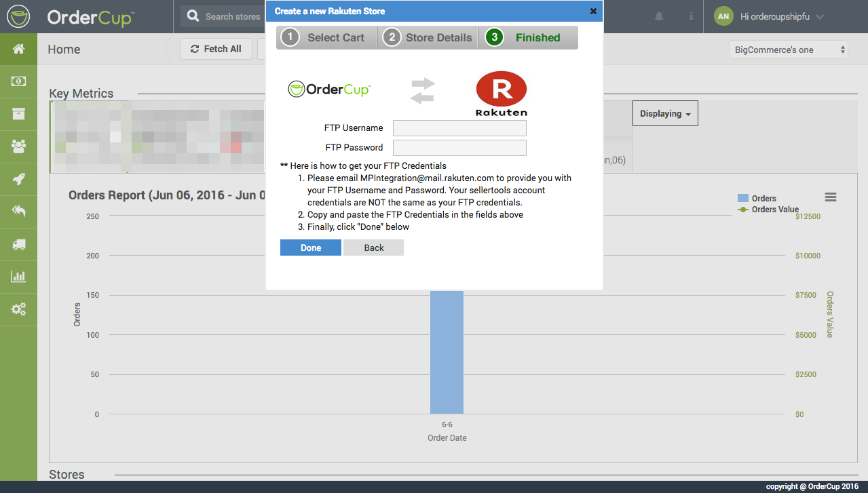Open the bar chart reports sidebar icon

click(18, 277)
